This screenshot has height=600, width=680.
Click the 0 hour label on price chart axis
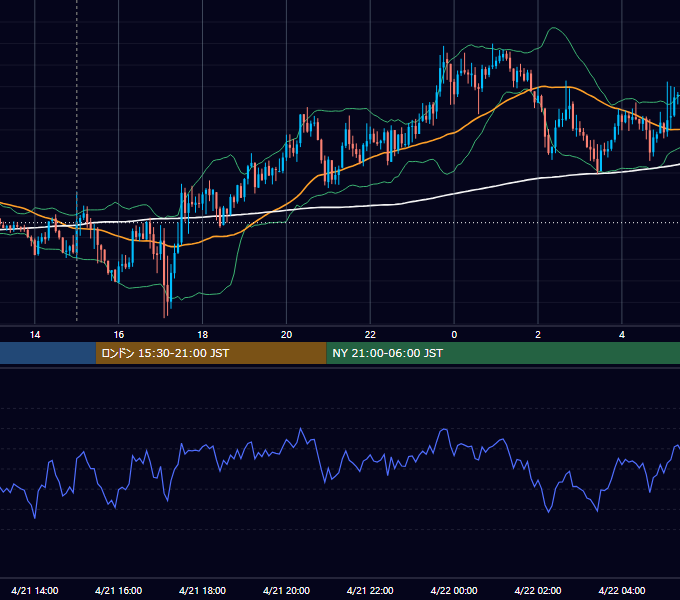454,335
